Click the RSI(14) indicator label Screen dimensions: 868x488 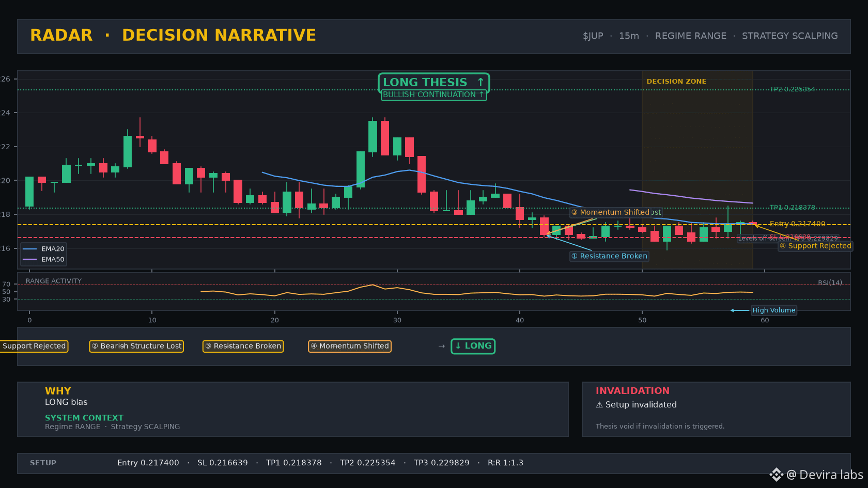pyautogui.click(x=830, y=283)
